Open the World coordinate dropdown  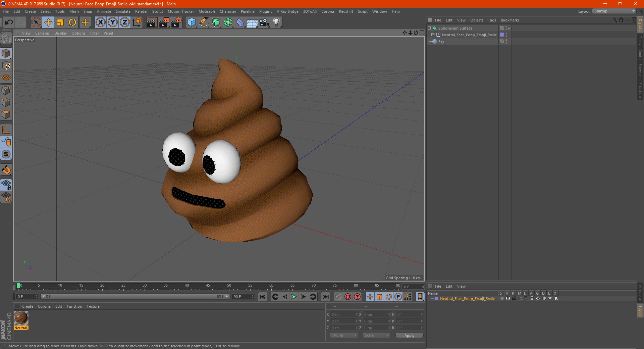click(x=344, y=335)
